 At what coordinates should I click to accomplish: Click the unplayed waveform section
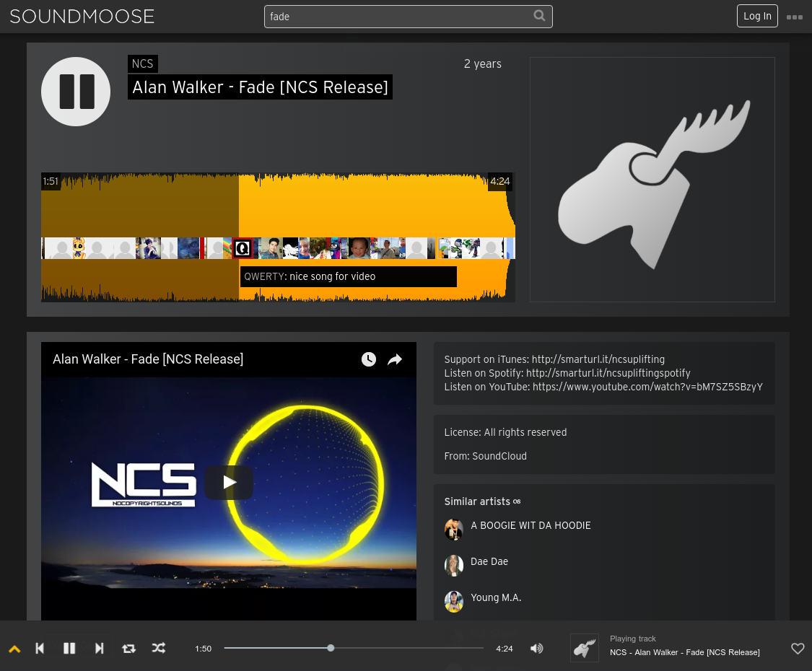[377, 207]
